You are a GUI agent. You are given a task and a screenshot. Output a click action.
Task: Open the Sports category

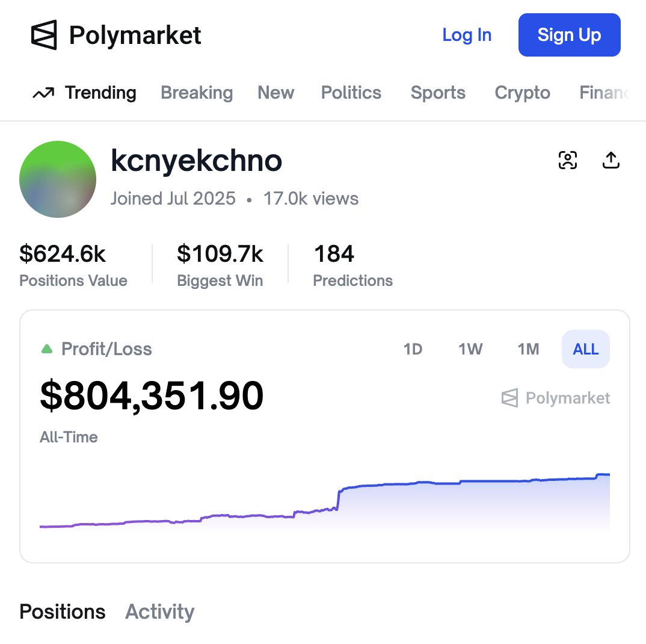[438, 93]
